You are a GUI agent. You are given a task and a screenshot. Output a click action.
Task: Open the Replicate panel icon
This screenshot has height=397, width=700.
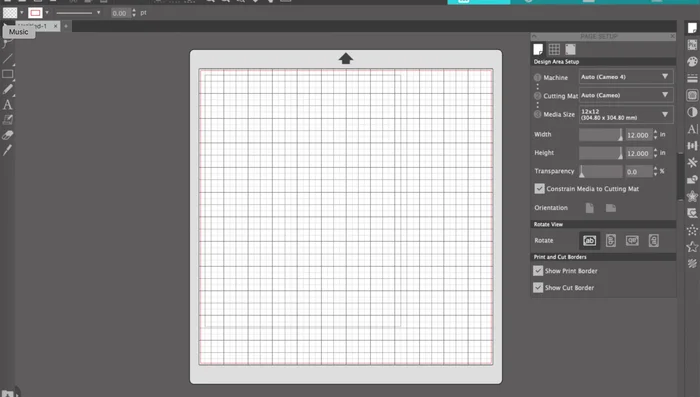tap(692, 163)
